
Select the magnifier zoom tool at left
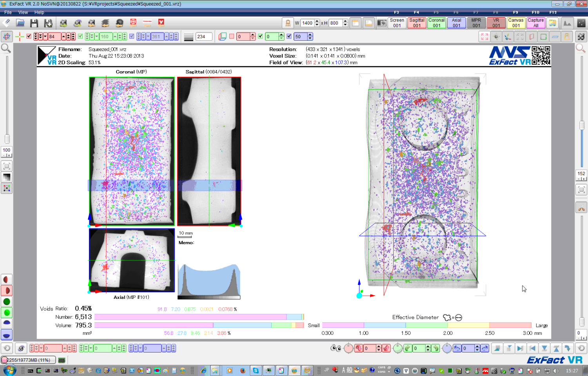[x=6, y=49]
